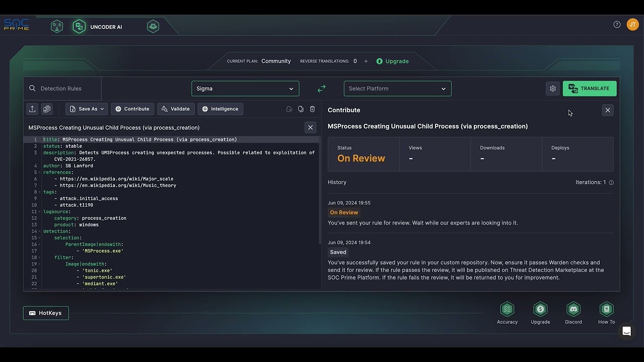644x362 pixels.
Task: Open translation settings gear icon
Action: [x=552, y=88]
